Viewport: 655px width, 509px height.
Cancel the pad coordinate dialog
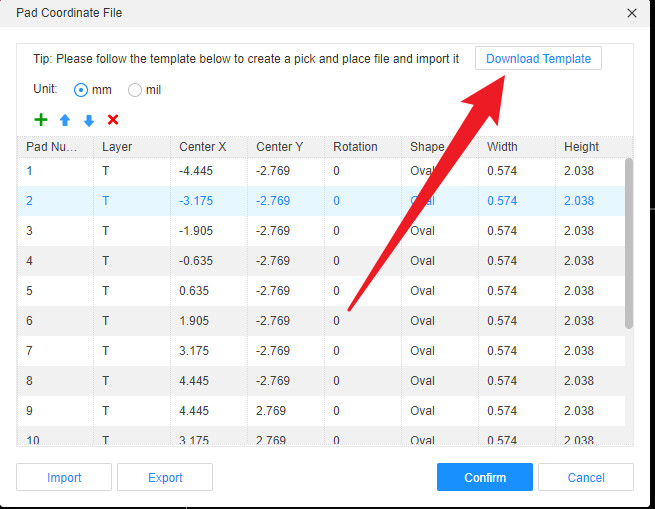pyautogui.click(x=585, y=477)
